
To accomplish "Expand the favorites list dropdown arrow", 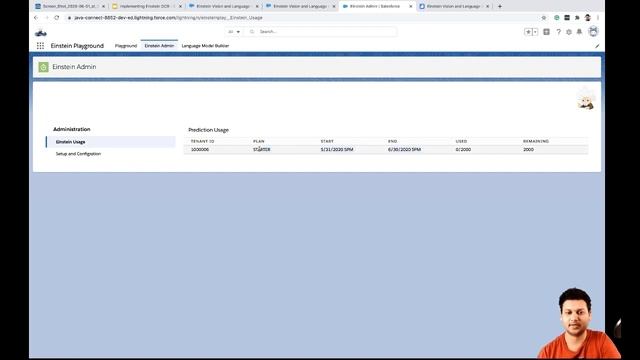I will click(535, 31).
